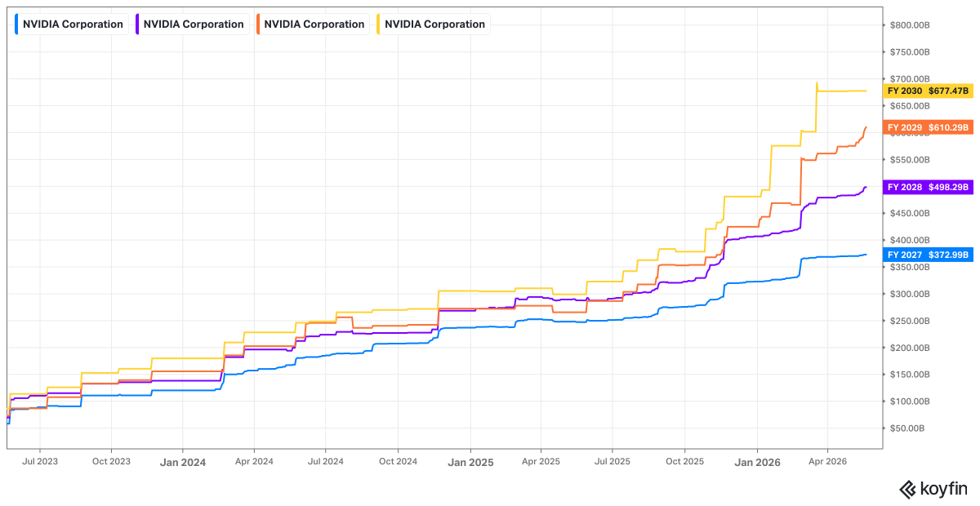The height and width of the screenshot is (506, 980).
Task: Click the Oct 2025 date label
Action: click(684, 461)
